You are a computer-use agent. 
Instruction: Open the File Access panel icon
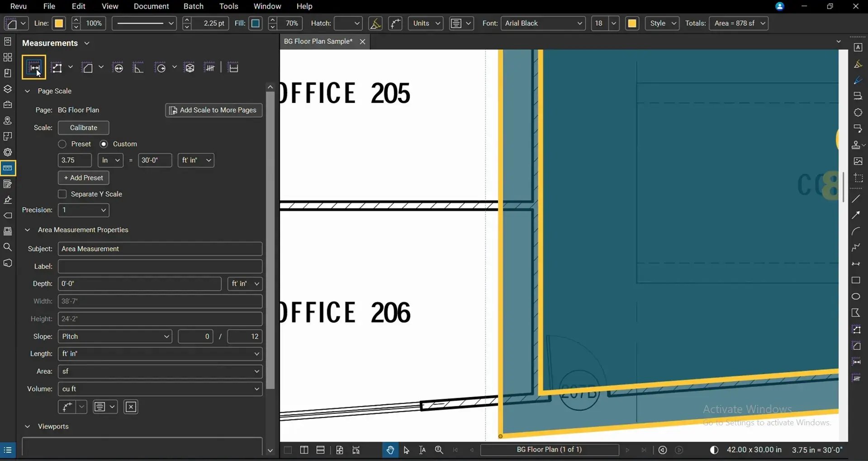tap(8, 42)
